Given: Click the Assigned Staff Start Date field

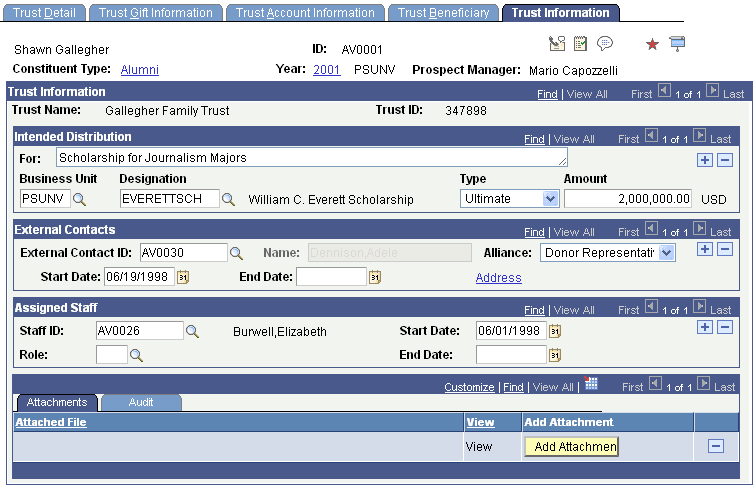Looking at the screenshot, I should (x=511, y=331).
